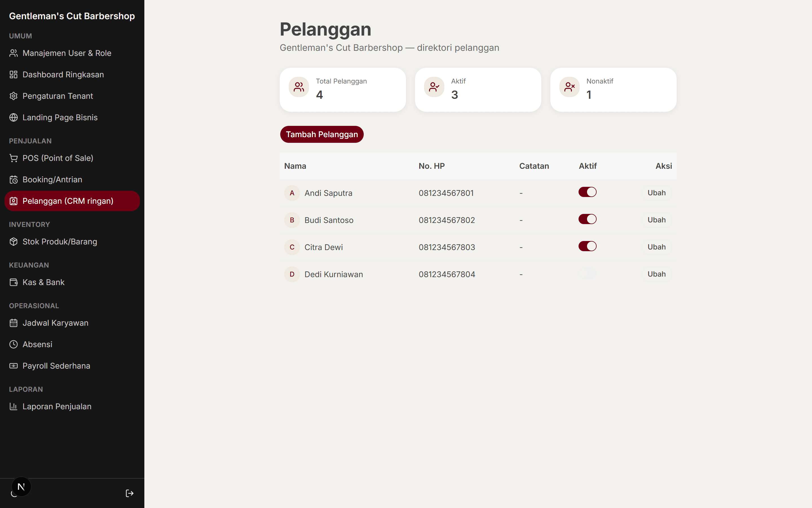The width and height of the screenshot is (812, 508).
Task: Click the Payroll Sederhana banknote icon
Action: coord(14,366)
